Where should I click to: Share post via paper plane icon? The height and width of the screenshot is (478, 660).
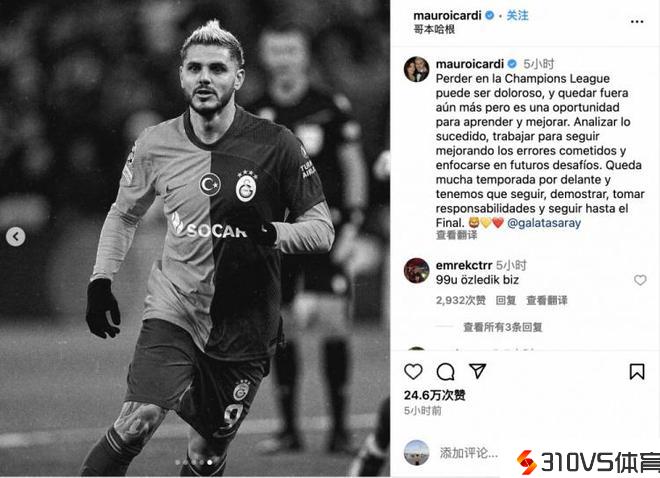point(478,371)
